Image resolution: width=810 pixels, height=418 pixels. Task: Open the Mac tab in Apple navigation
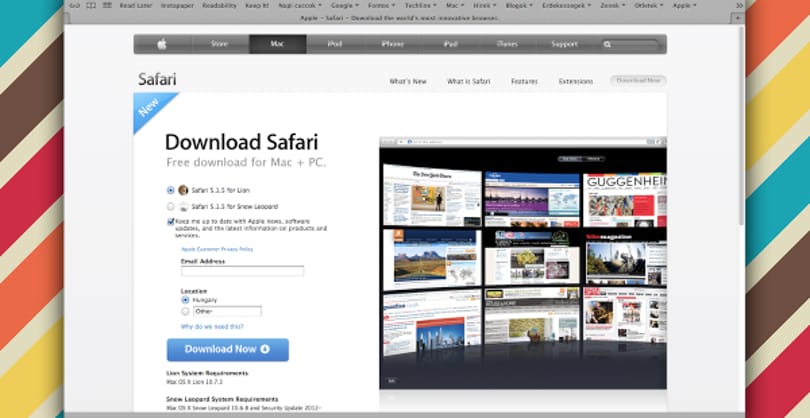(x=277, y=44)
